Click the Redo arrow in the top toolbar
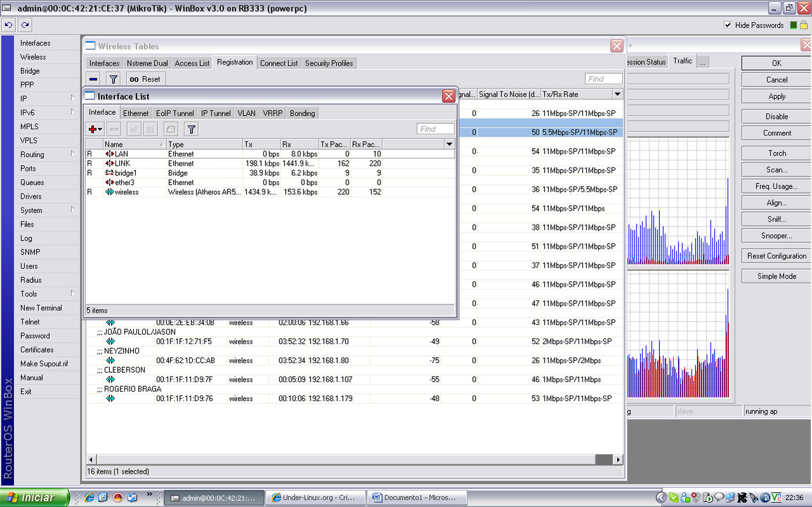Viewport: 812px width, 507px height. point(25,25)
